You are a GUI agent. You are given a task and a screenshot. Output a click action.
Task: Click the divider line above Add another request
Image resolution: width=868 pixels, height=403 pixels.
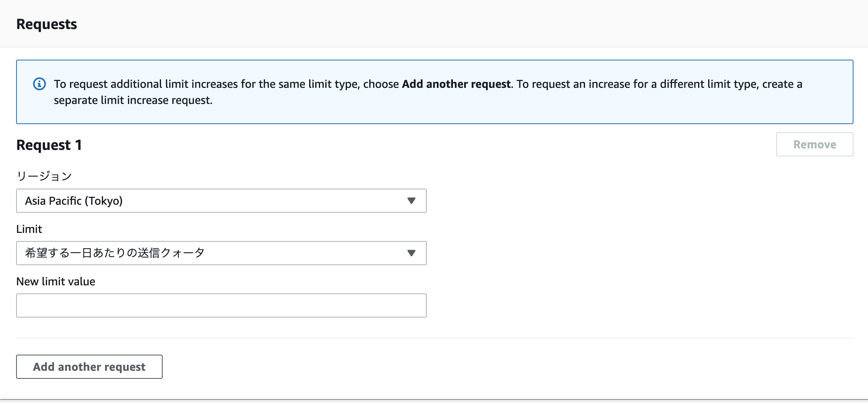434,338
